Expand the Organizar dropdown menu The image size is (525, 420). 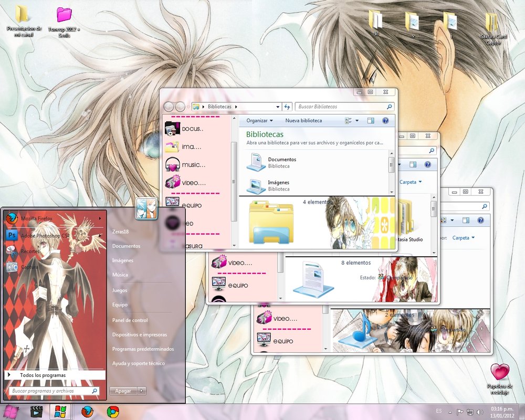[x=259, y=121]
